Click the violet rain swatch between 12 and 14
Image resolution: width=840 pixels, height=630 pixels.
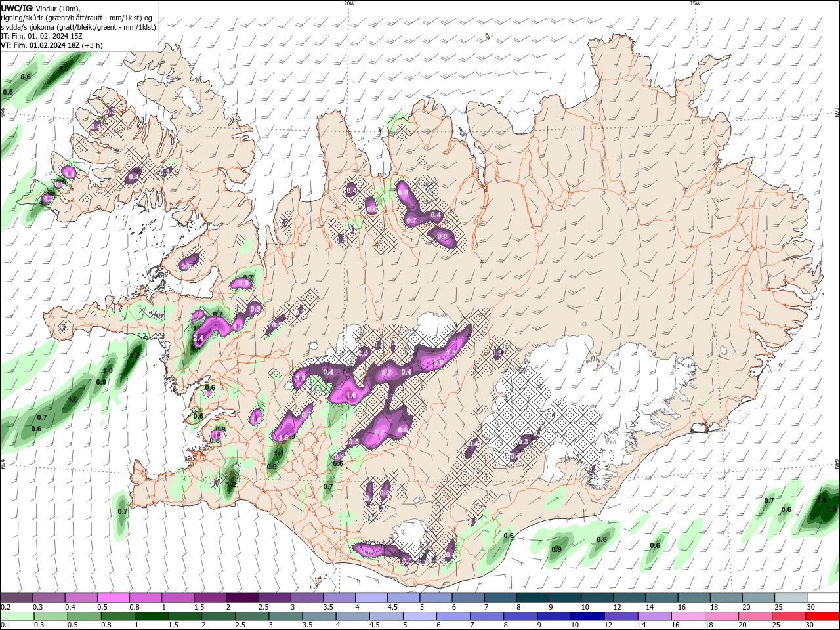[620, 616]
